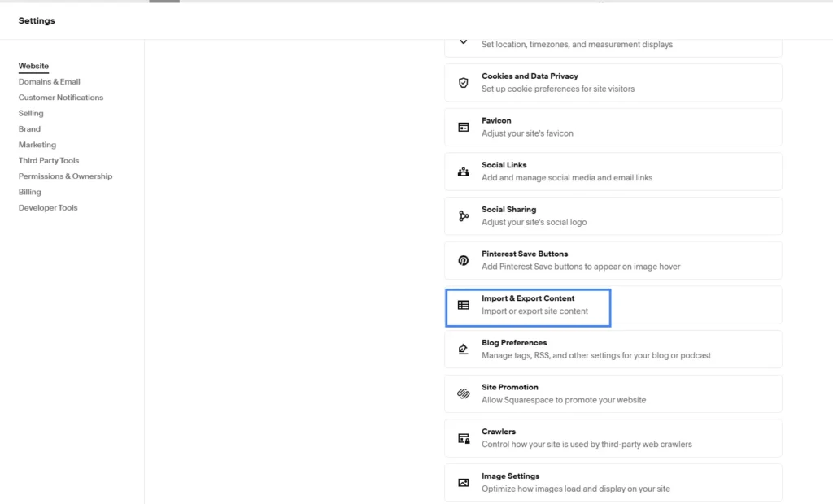833x504 pixels.
Task: Open the Blog Preferences title
Action: [x=514, y=342]
